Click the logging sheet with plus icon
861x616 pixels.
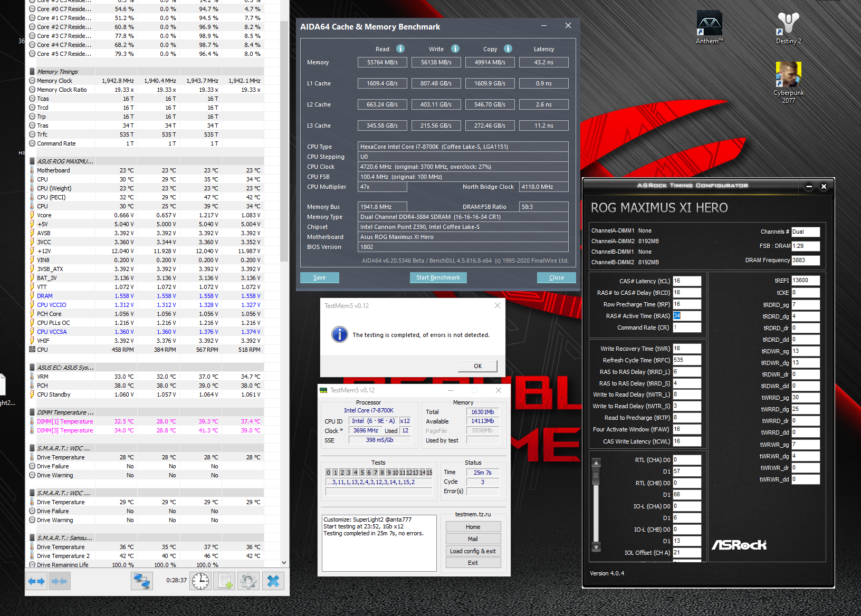point(225,581)
